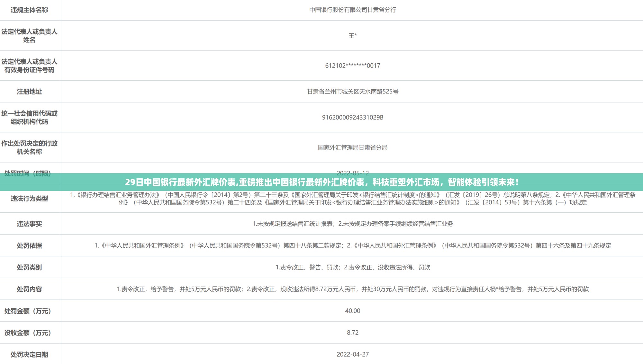Click the decision date 2022-04-27
The width and height of the screenshot is (643, 364).
tap(353, 354)
